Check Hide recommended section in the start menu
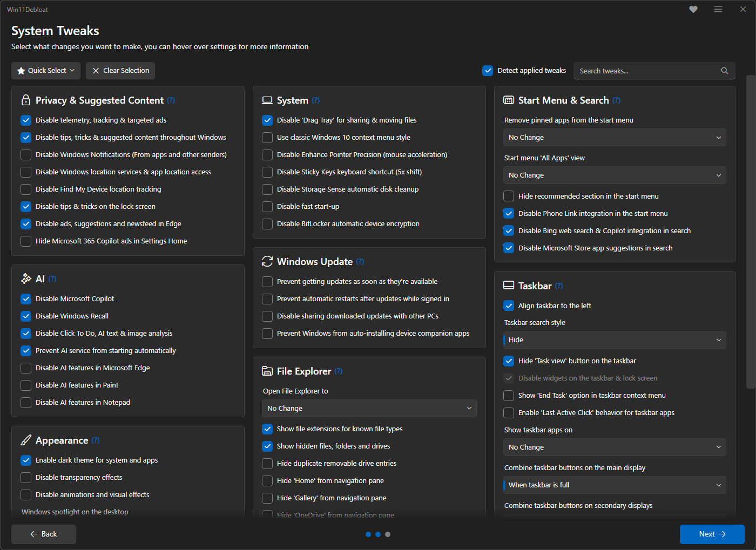 point(509,196)
